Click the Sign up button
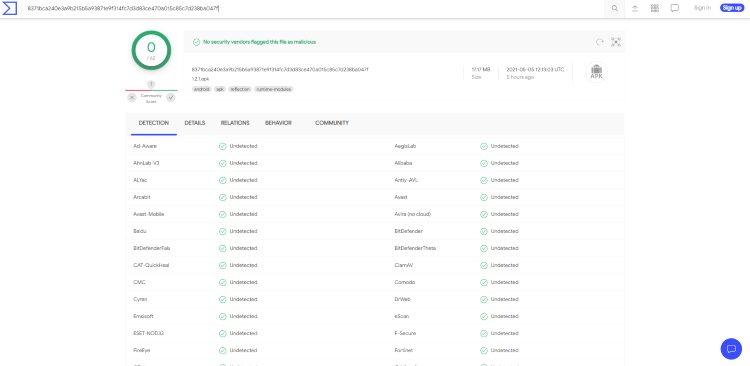The width and height of the screenshot is (750, 366). pyautogui.click(x=732, y=8)
